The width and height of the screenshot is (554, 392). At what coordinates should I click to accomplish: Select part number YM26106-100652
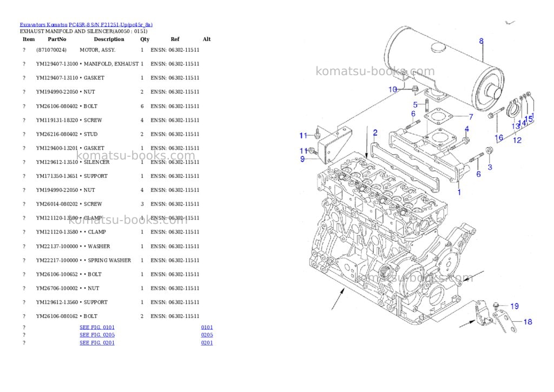pyautogui.click(x=57, y=275)
